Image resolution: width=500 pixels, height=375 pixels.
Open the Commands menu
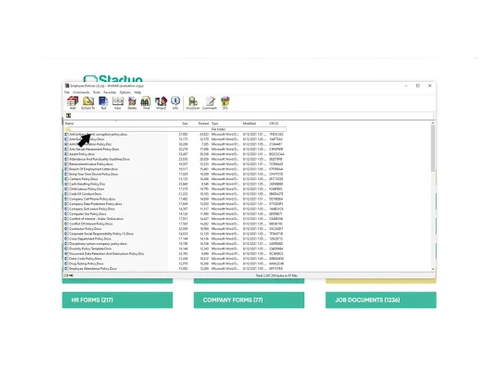(x=81, y=92)
